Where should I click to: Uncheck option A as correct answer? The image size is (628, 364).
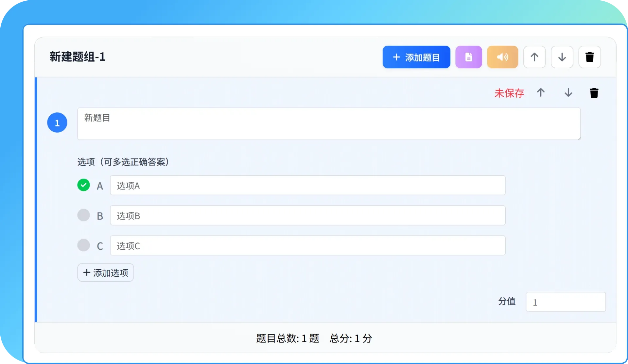pyautogui.click(x=83, y=185)
